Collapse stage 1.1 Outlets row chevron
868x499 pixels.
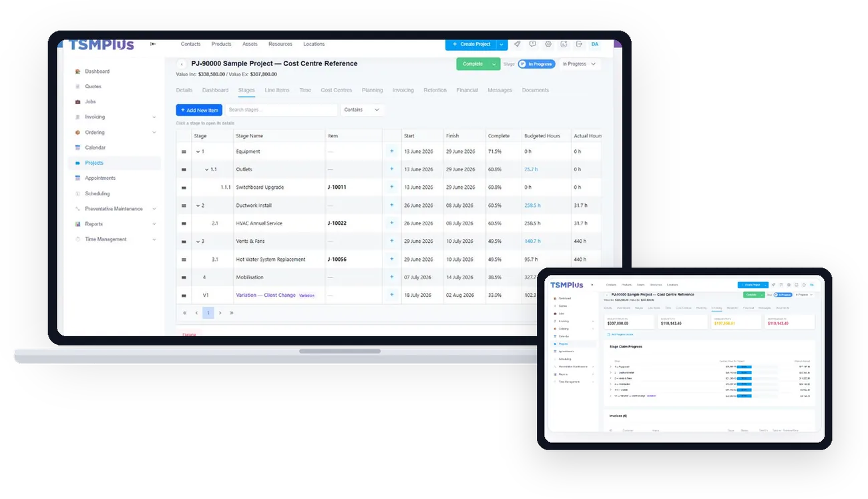[x=207, y=169]
